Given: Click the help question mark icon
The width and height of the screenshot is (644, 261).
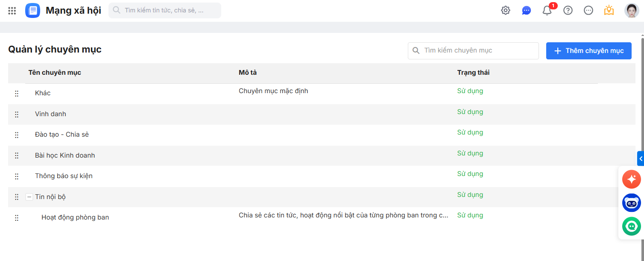Looking at the screenshot, I should click(568, 11).
